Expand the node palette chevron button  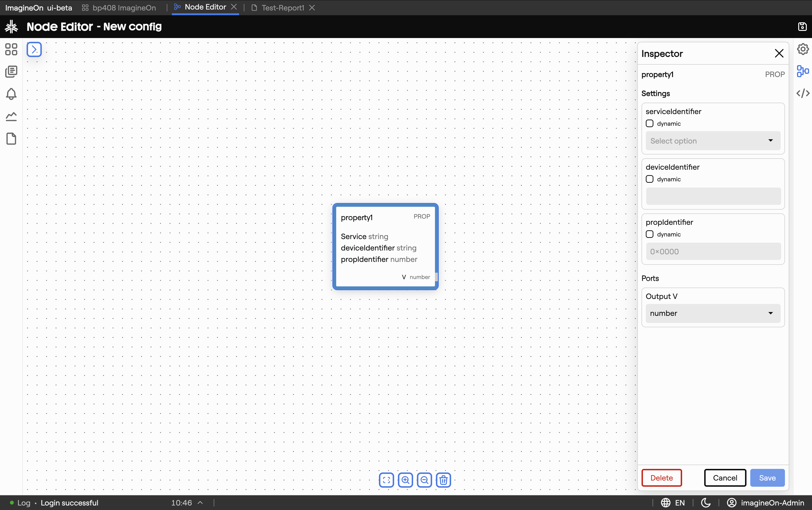click(34, 50)
